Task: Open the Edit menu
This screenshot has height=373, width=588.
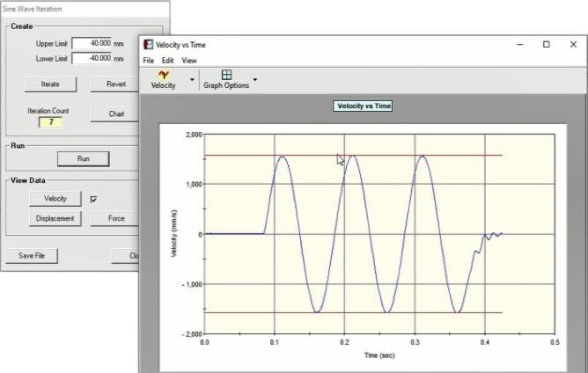Action: [167, 61]
